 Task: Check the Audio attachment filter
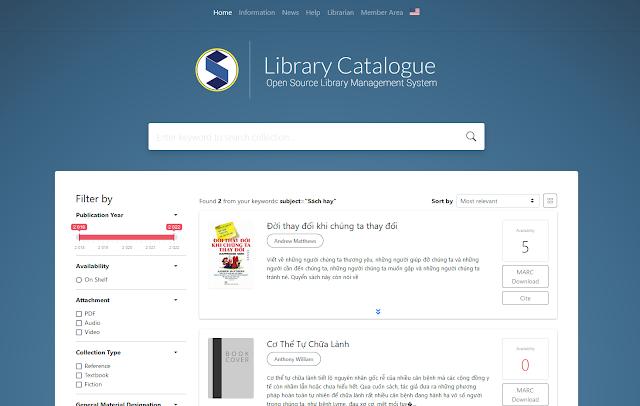(79, 323)
